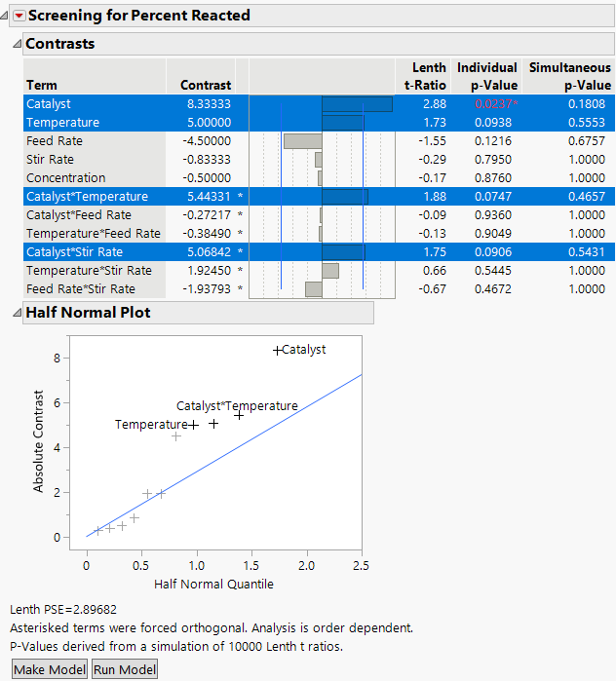The width and height of the screenshot is (616, 681).
Task: Collapse the Screening for Percent Reacted outline
Action: click(x=6, y=16)
